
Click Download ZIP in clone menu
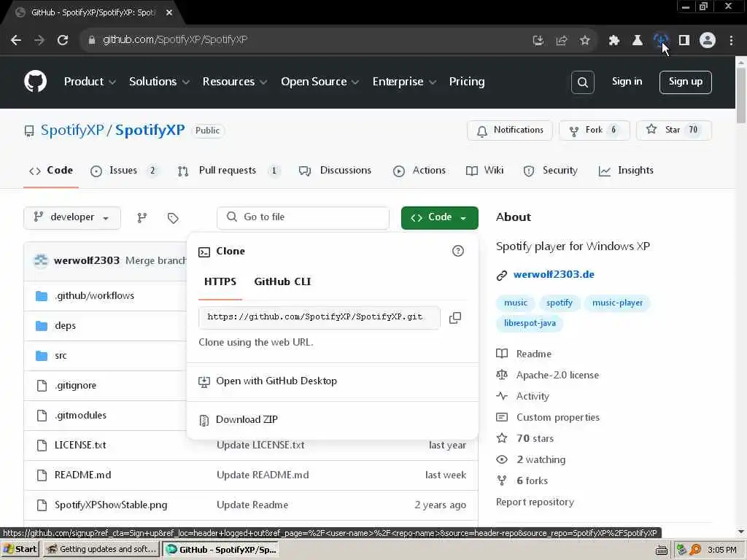(x=247, y=419)
